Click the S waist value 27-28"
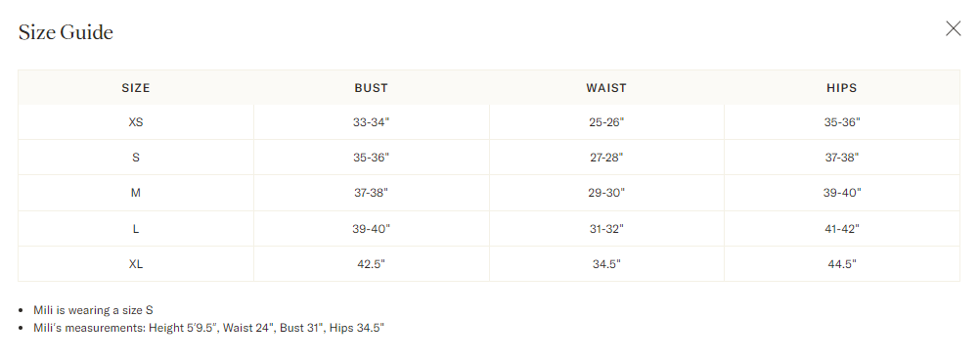Viewport: 980px width, 364px height. (606, 158)
